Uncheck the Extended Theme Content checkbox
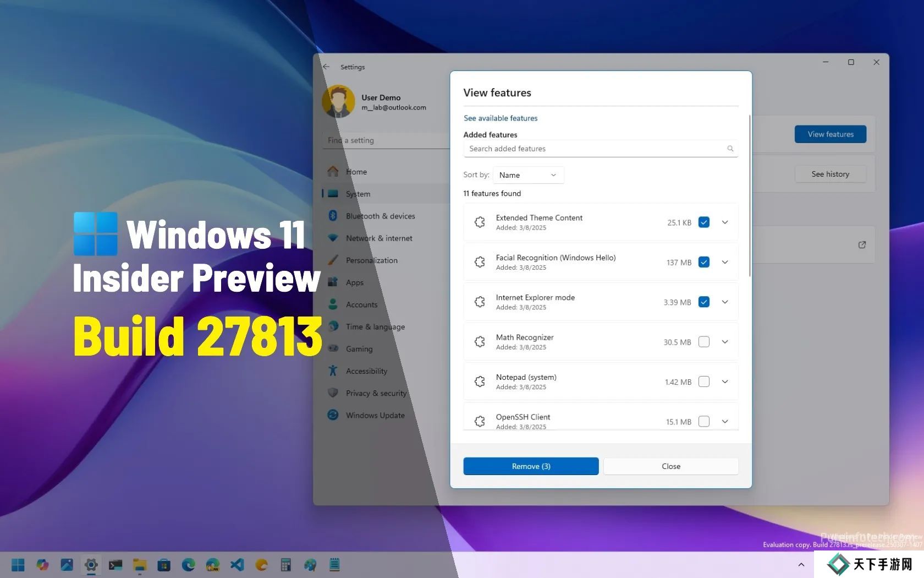Viewport: 924px width, 578px height. pos(703,222)
